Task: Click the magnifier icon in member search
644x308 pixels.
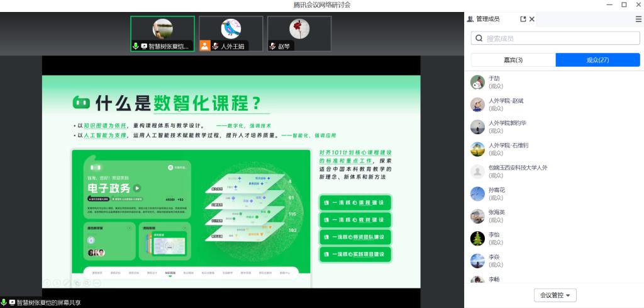Action: click(479, 38)
